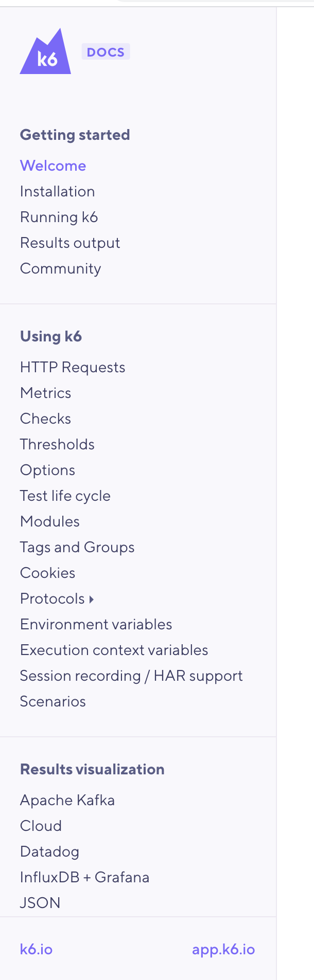Open the Community page
314x980 pixels.
(x=60, y=268)
